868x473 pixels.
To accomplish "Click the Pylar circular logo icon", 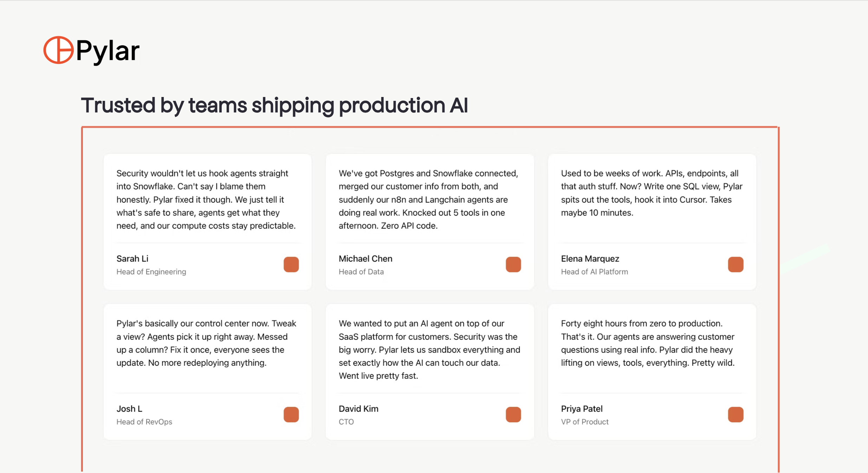I will point(58,50).
